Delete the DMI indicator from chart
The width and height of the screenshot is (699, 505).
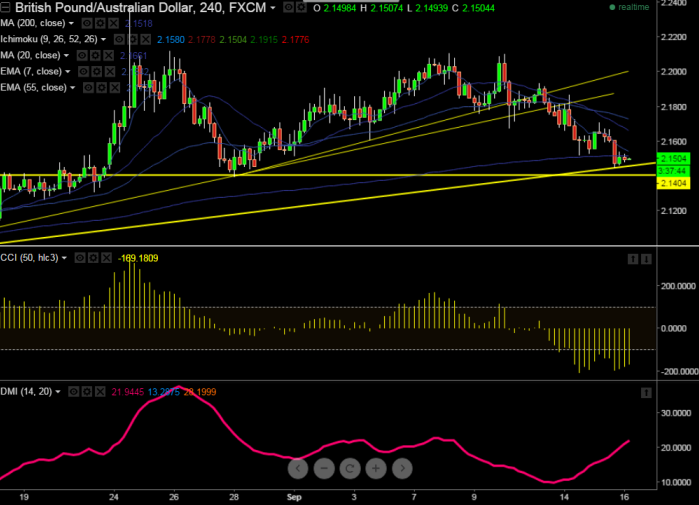coord(101,391)
